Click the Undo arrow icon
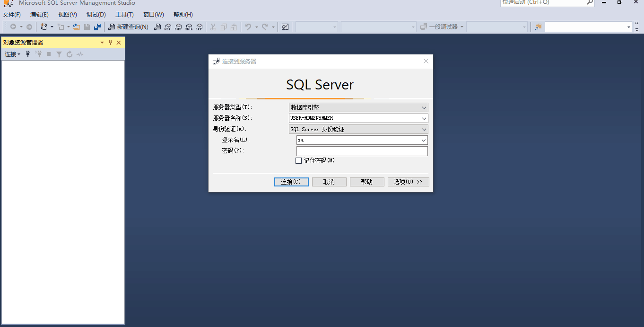 coord(248,27)
